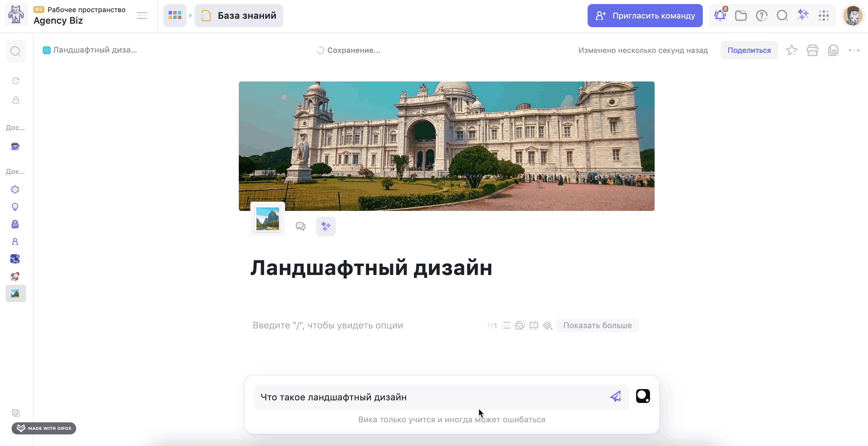Image resolution: width=868 pixels, height=446 pixels.
Task: Click the help question mark icon
Action: pyautogui.click(x=761, y=16)
